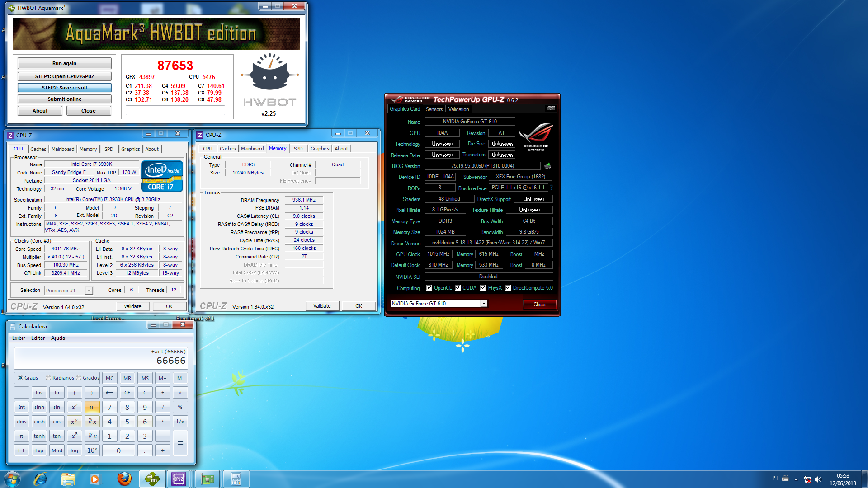Open Windows Explorer folder icon in taskbar

tap(68, 479)
